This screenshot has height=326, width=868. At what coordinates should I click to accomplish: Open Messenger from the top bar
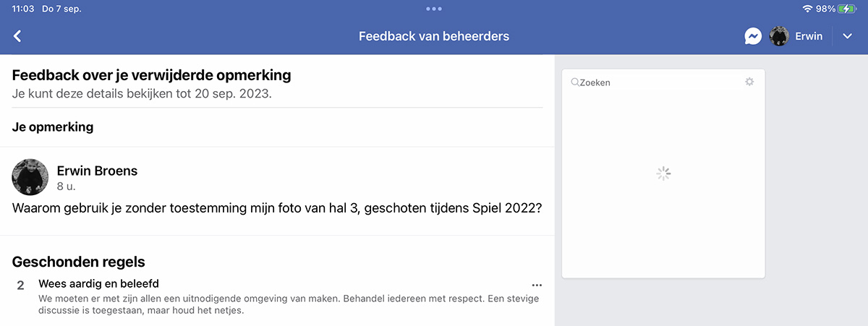tap(753, 36)
